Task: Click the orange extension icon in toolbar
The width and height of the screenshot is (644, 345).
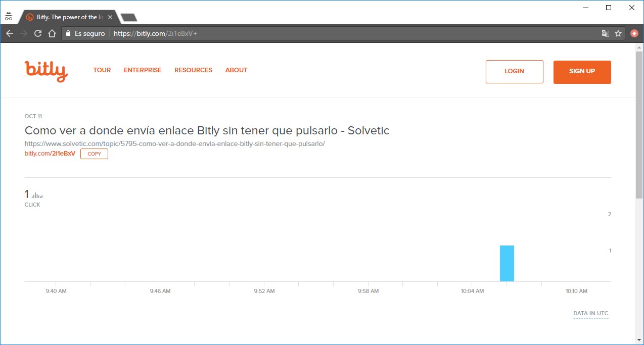Action: pyautogui.click(x=634, y=34)
